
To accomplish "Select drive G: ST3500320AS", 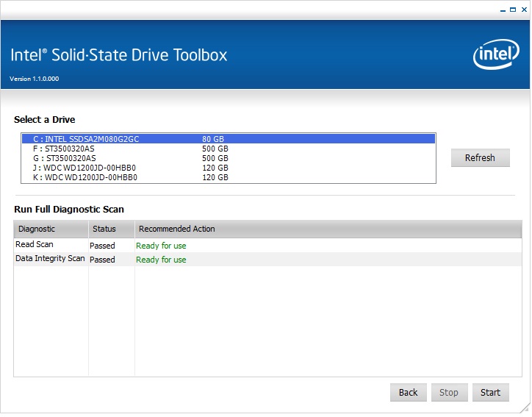I will (x=229, y=158).
